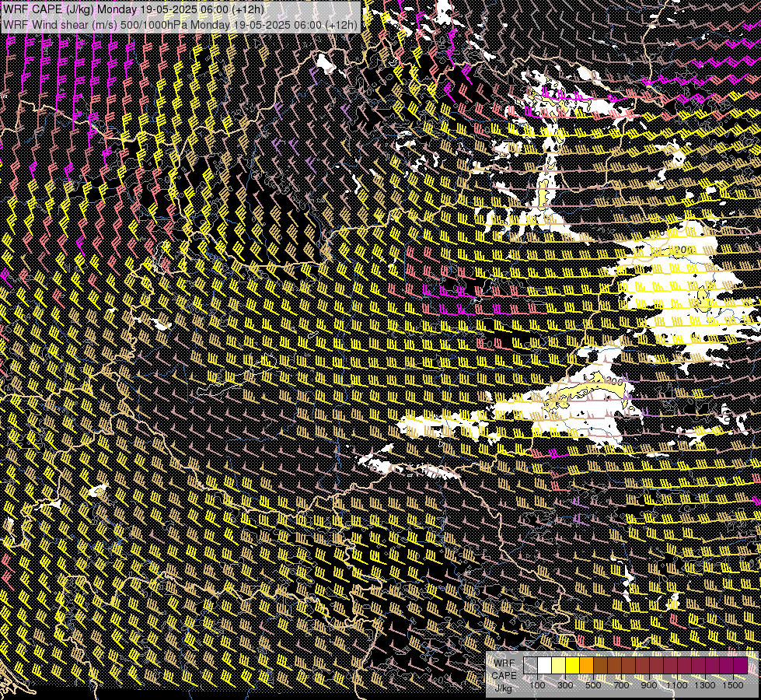Click the 500 legend value
The height and width of the screenshot is (700, 761).
tap(593, 685)
